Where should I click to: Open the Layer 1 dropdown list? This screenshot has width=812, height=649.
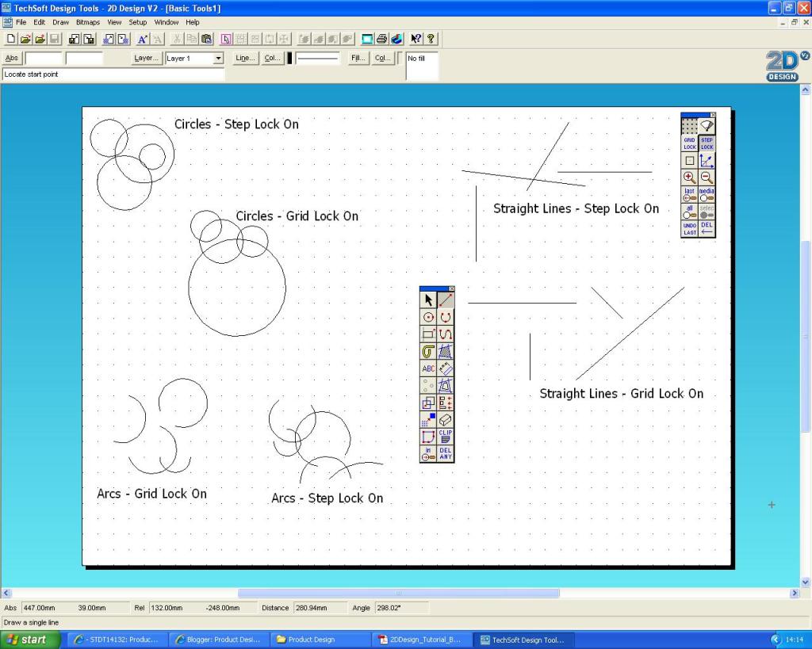[x=218, y=58]
